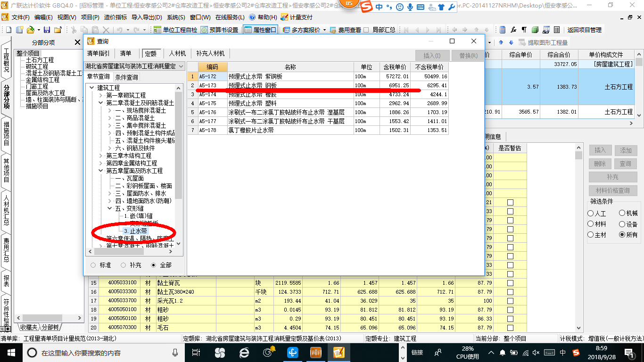This screenshot has height=362, width=644.
Task: Click the 添加 button
Action: coord(626,150)
